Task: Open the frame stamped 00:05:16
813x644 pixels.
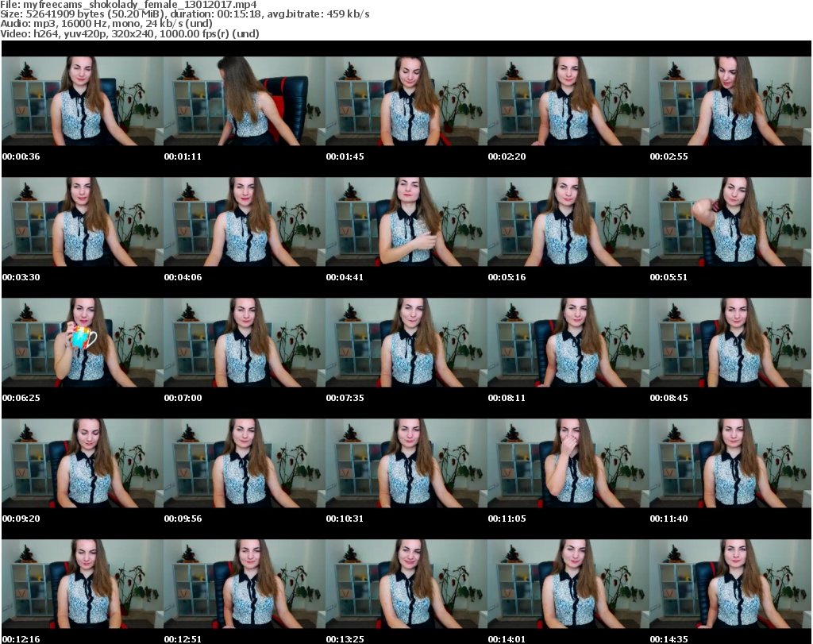Action: click(x=568, y=222)
